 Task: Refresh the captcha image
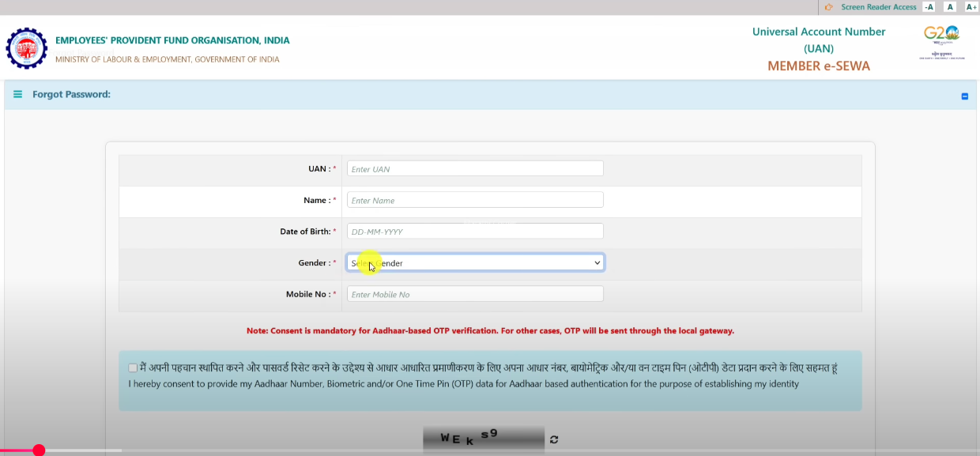point(554,439)
